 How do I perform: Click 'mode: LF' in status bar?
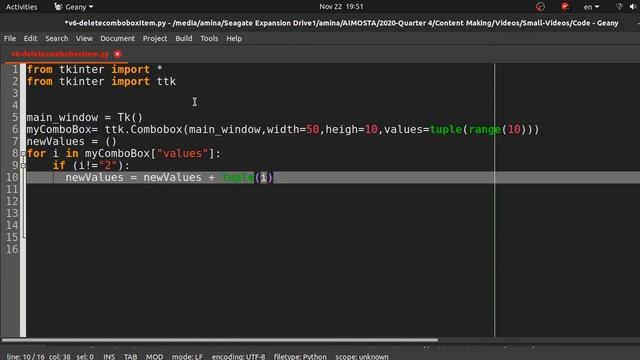coord(187,356)
